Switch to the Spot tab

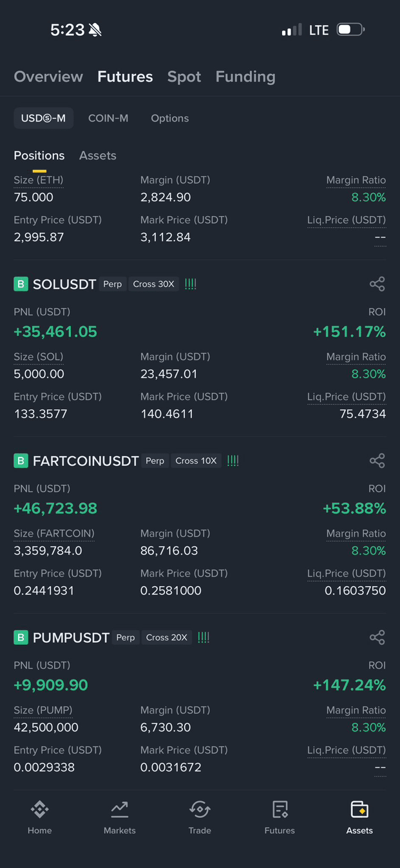pyautogui.click(x=184, y=77)
